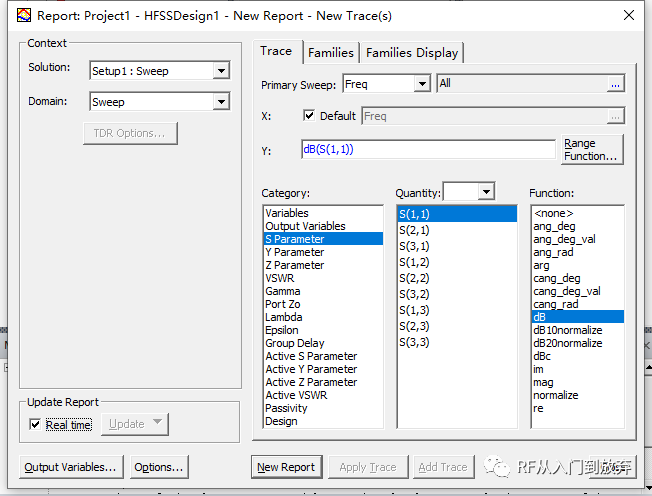Click the Add Trace button

click(x=443, y=467)
